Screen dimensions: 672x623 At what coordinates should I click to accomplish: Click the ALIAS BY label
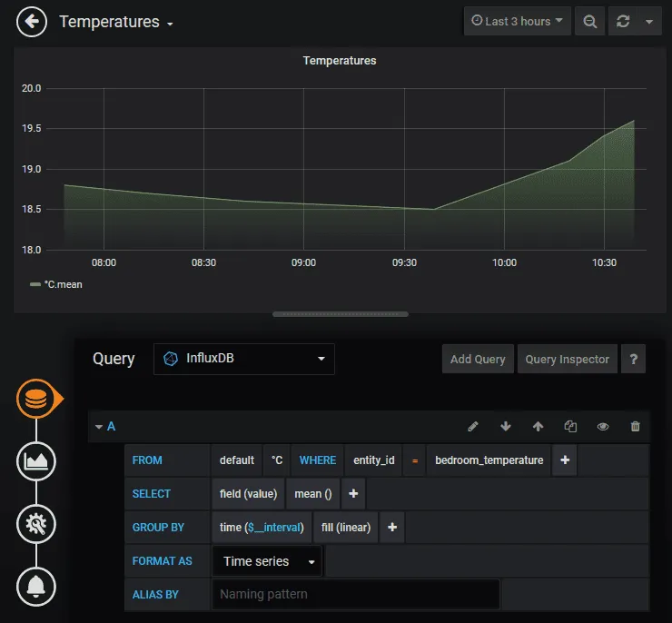point(155,594)
